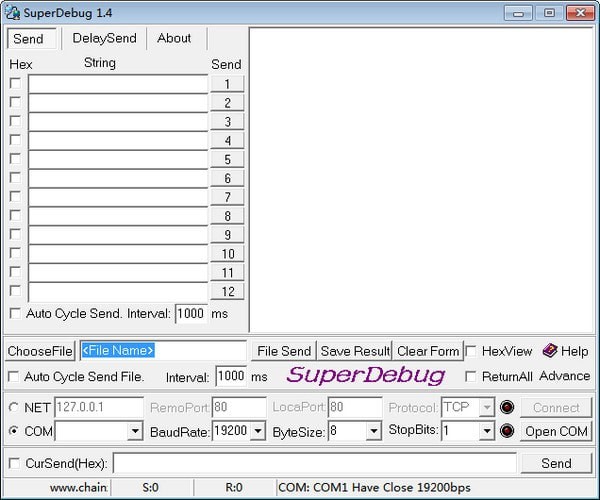Click Send button 1

[x=227, y=84]
